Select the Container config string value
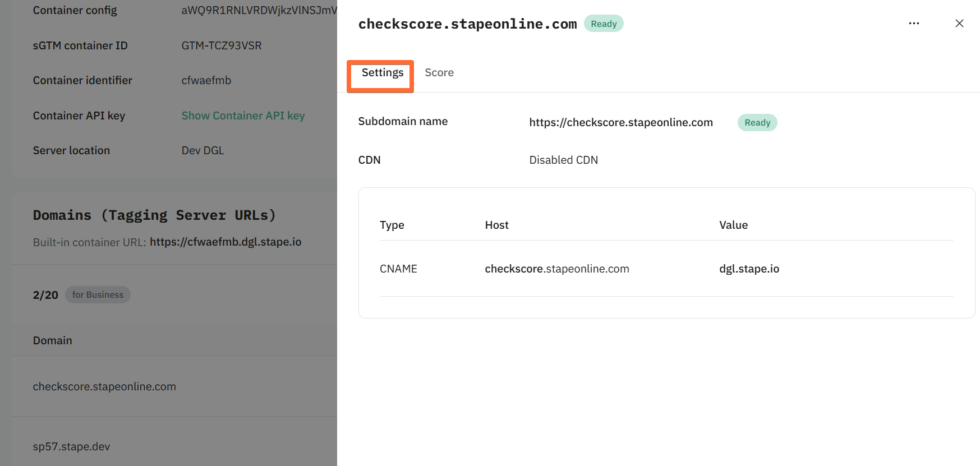The height and width of the screenshot is (466, 980). click(259, 10)
